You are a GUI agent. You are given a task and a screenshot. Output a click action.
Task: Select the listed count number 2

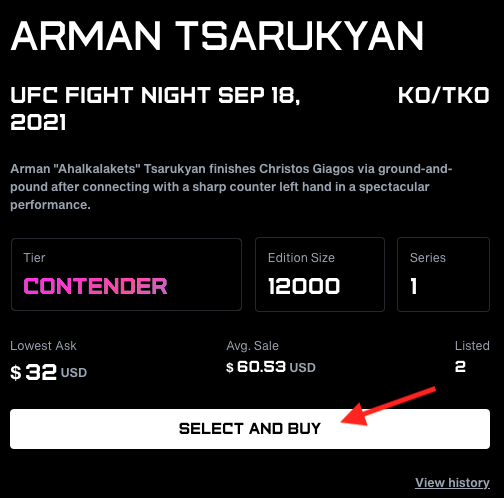pos(460,367)
